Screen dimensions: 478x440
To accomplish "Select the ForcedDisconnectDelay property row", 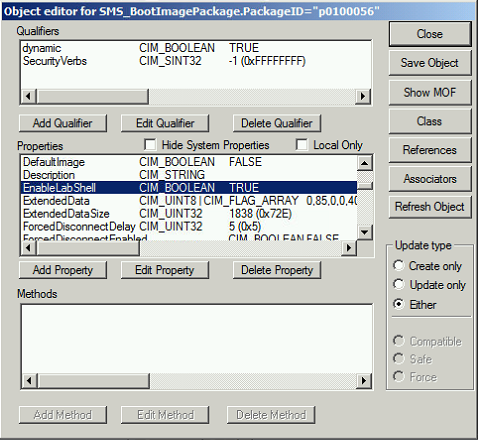I will pyautogui.click(x=189, y=227).
